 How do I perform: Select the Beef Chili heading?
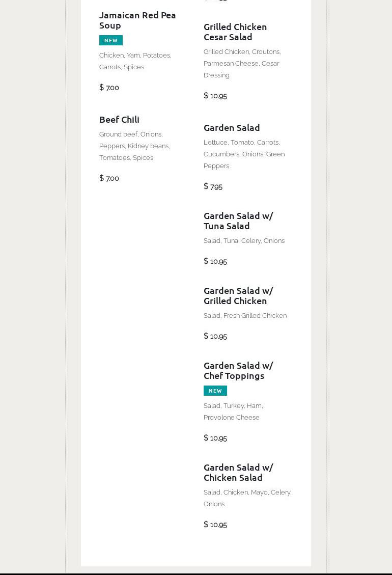pos(119,119)
